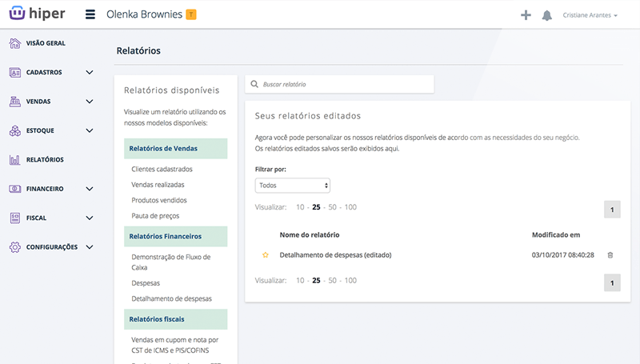Toggle favorite star on edited report
Image resolution: width=640 pixels, height=364 pixels.
[266, 255]
